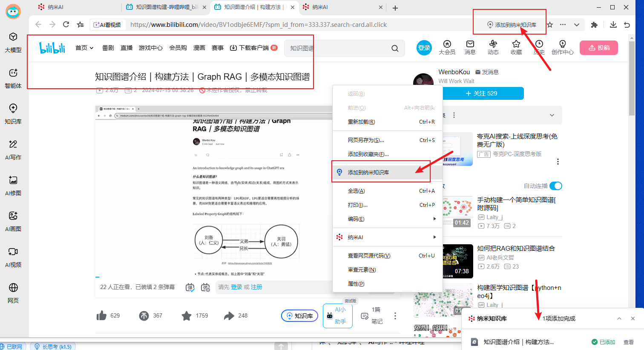
Task: Collapse the 纳米知识库 notification panel
Action: click(x=619, y=318)
